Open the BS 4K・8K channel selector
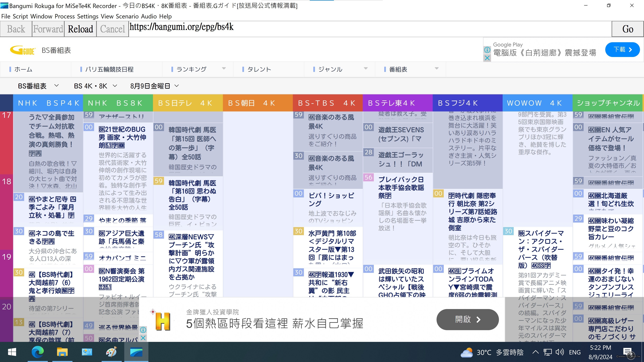The image size is (644, 362). pyautogui.click(x=95, y=86)
